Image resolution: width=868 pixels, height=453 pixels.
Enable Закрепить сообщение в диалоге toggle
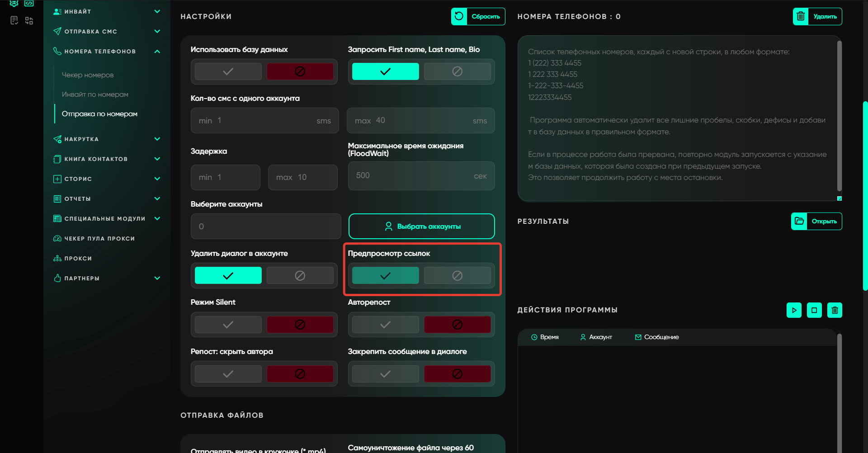[385, 374]
